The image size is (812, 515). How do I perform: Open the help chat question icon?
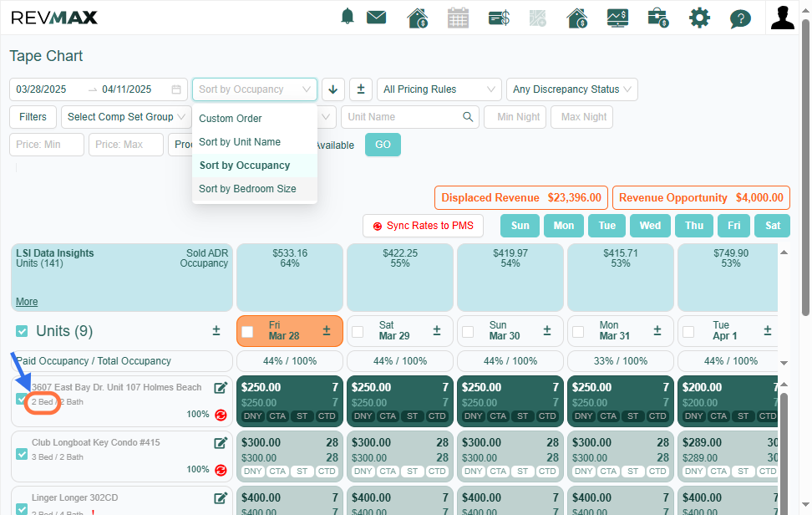[740, 19]
